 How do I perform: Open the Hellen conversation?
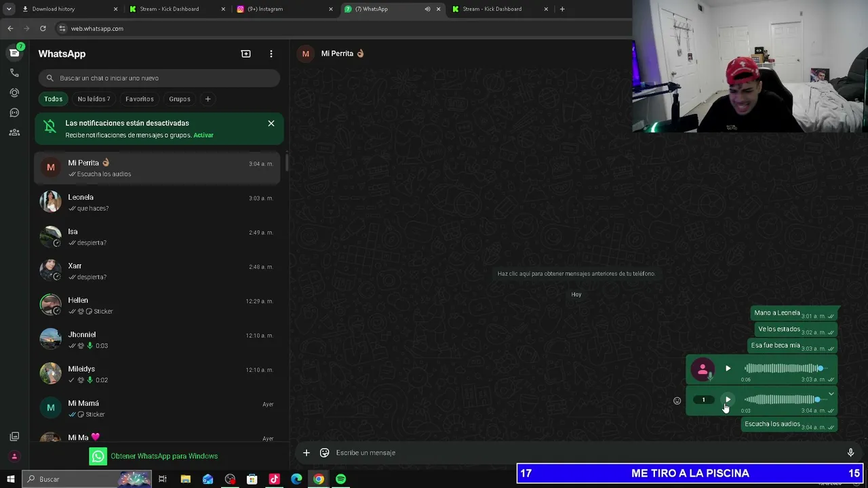pos(158,305)
